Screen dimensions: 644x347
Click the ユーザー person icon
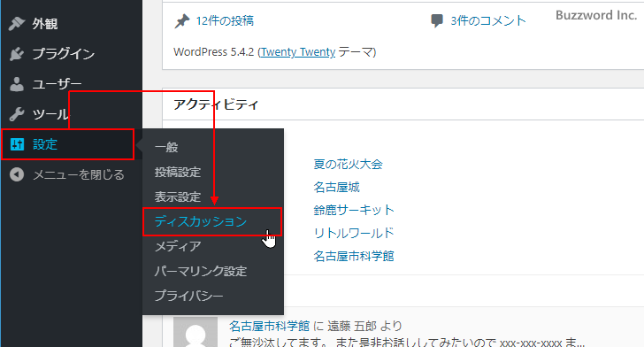[x=17, y=84]
